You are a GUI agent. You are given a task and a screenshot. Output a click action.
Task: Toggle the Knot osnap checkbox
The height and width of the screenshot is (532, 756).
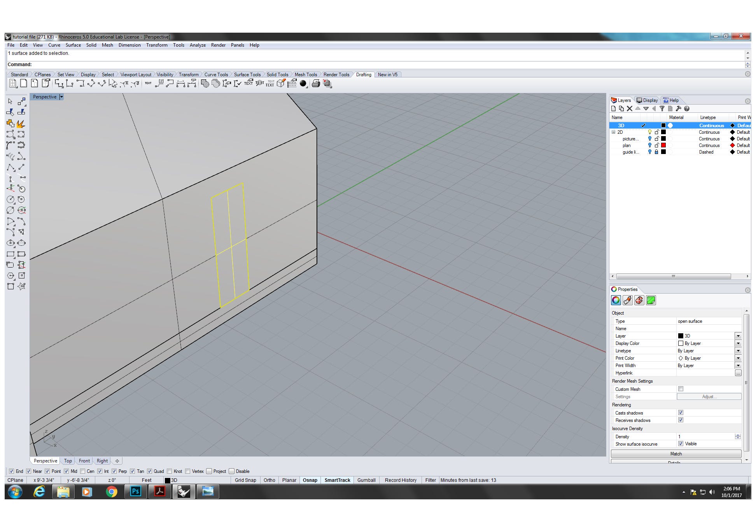coord(170,471)
